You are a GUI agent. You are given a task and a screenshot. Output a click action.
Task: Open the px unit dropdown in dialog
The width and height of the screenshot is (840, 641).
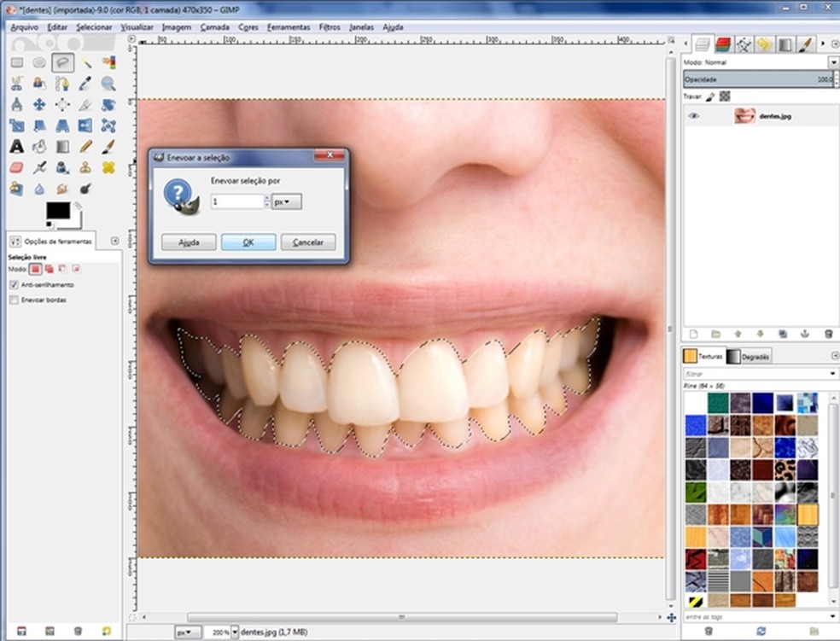[287, 201]
